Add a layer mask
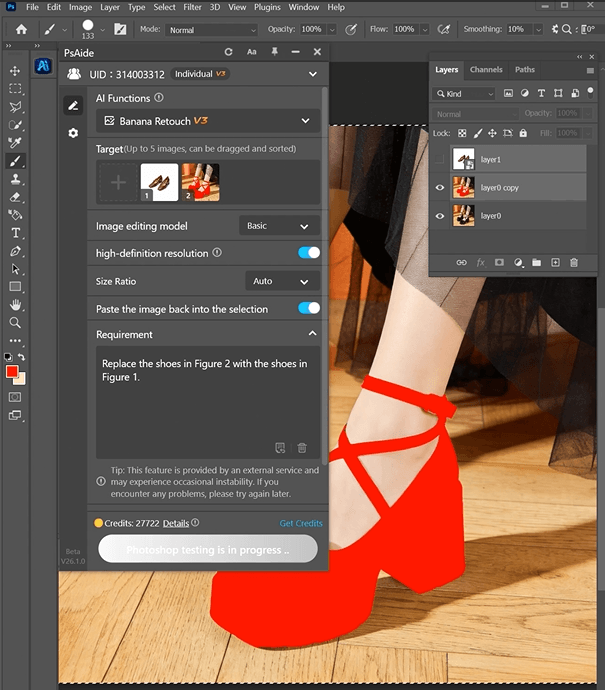 coord(499,263)
